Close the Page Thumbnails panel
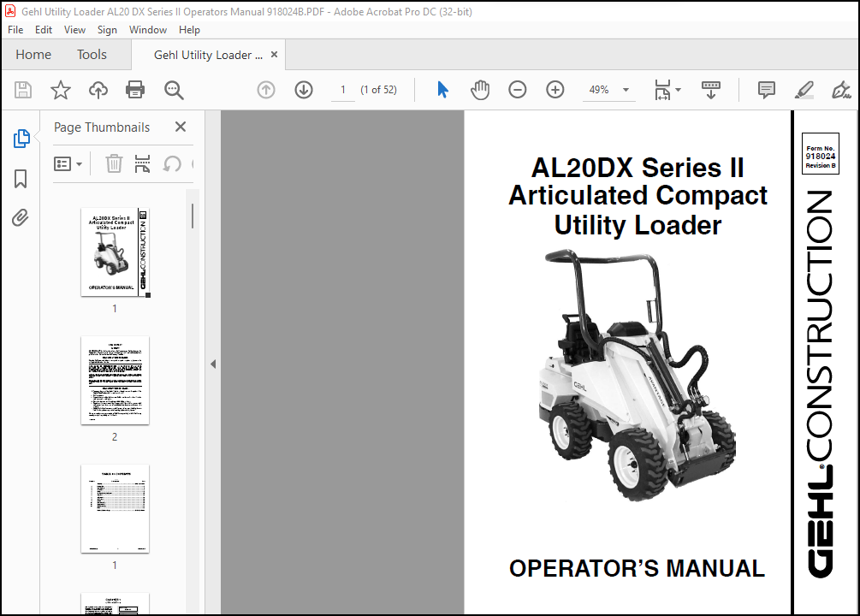 click(x=181, y=127)
